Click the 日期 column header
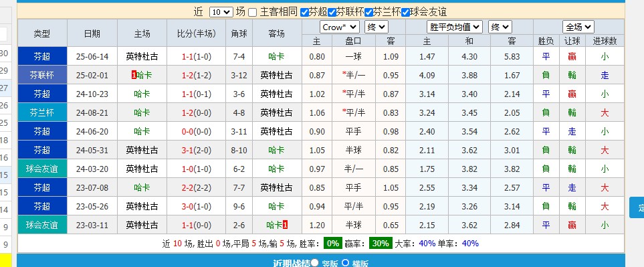Image resolution: width=644 pixels, height=267 pixels. click(92, 33)
